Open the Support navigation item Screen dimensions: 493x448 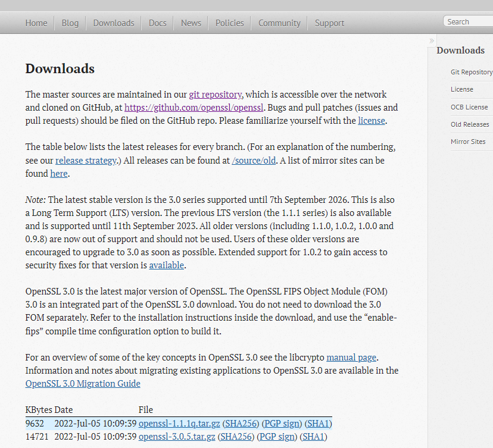(x=329, y=23)
